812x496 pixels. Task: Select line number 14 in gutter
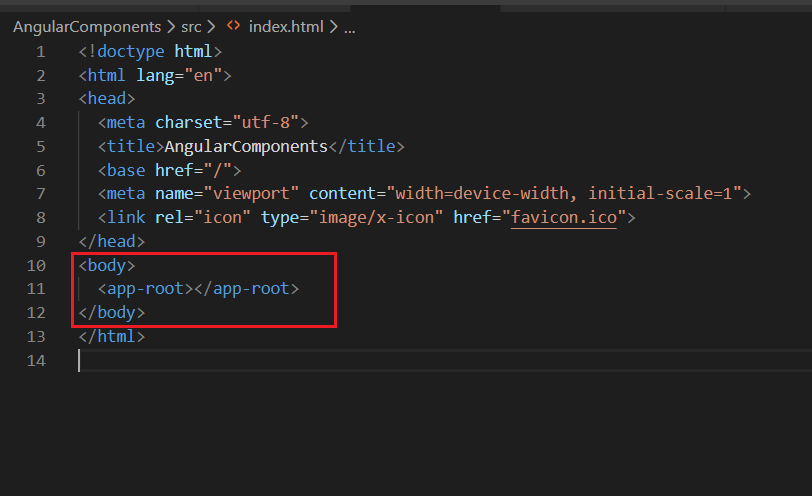pyautogui.click(x=36, y=361)
